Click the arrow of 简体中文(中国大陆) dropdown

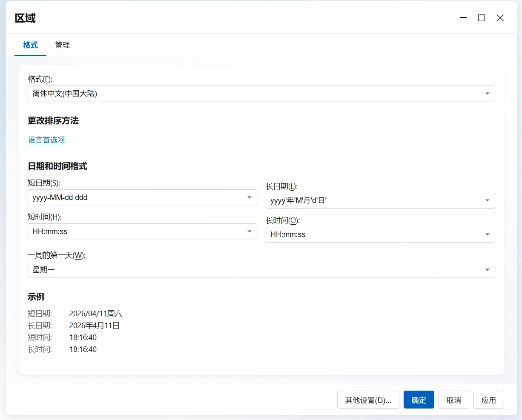488,94
